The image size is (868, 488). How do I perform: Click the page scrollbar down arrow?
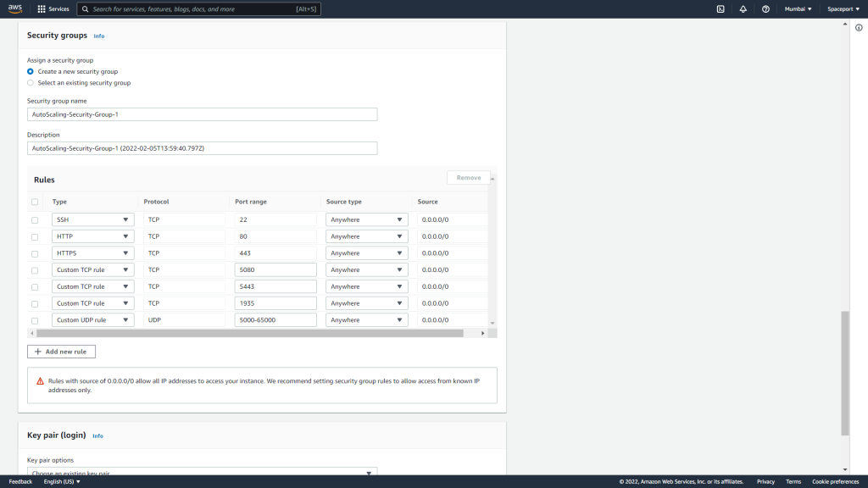click(x=845, y=469)
